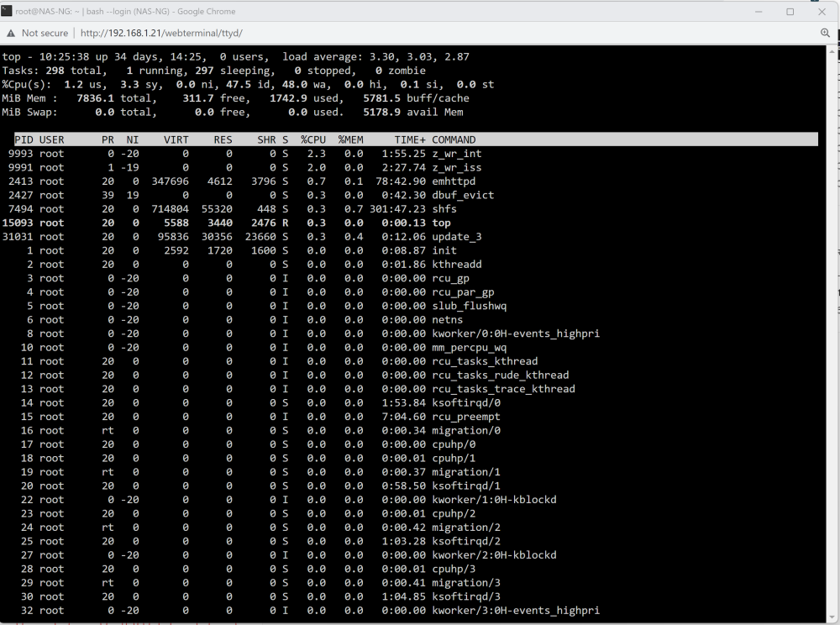Click the PID column header
Viewport: 840px width, 625px height.
(24, 139)
